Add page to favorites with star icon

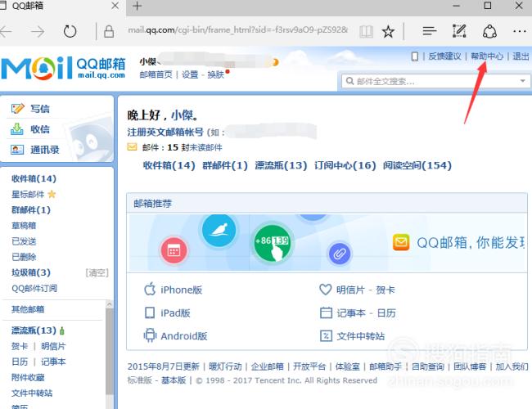[388, 32]
